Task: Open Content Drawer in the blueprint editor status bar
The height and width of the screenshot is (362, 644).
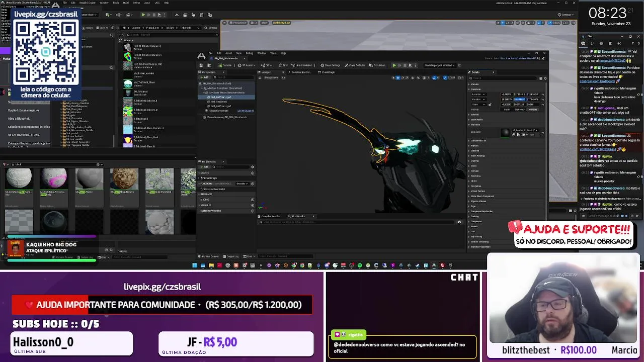Action: point(208,256)
